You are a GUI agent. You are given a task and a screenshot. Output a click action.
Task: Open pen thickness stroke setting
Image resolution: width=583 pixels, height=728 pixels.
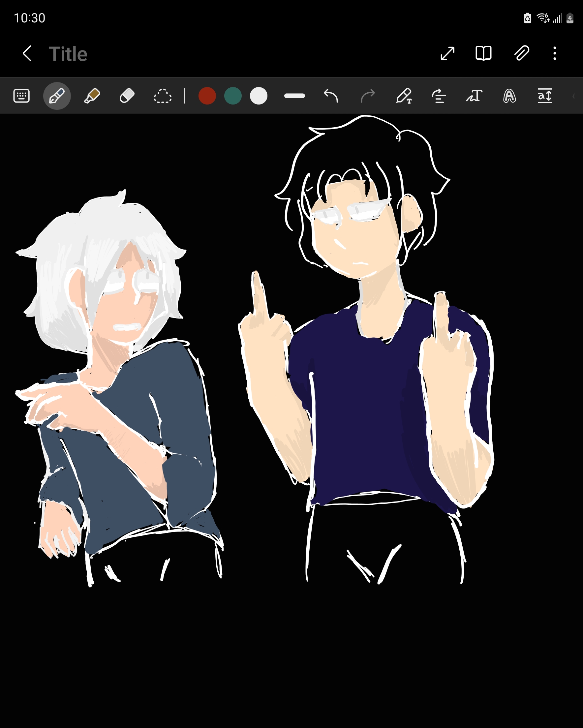point(294,96)
